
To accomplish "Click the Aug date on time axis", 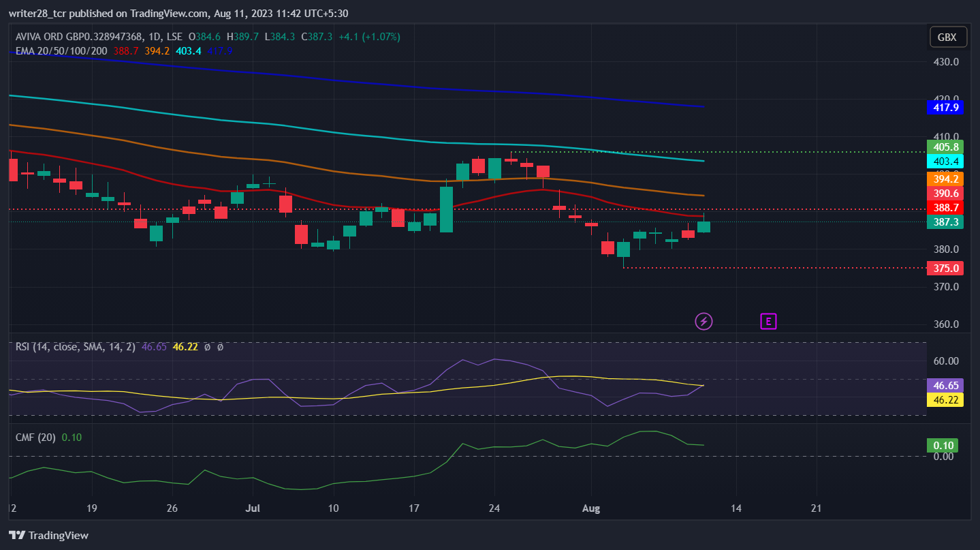I will [x=591, y=508].
